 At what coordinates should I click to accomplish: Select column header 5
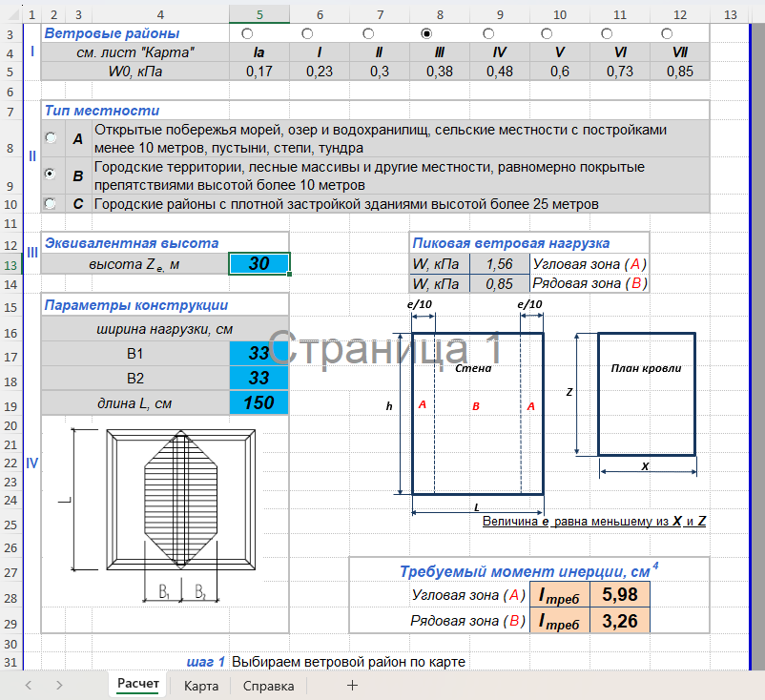pyautogui.click(x=259, y=14)
